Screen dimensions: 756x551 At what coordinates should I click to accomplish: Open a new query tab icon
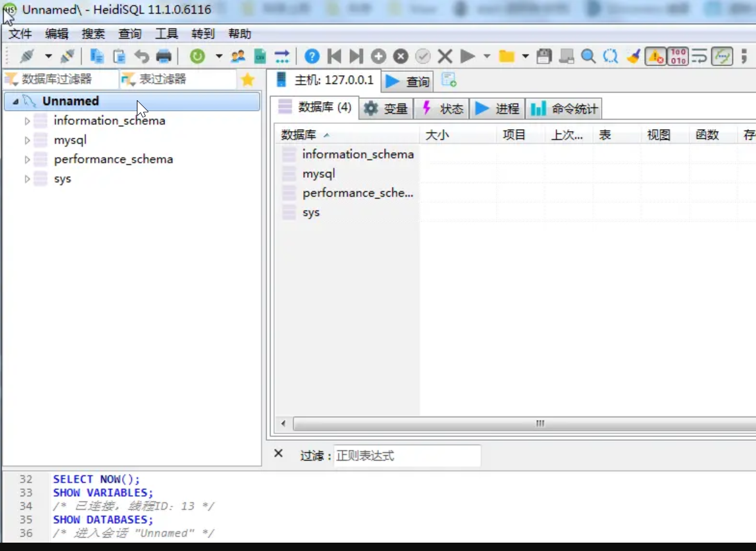click(449, 80)
